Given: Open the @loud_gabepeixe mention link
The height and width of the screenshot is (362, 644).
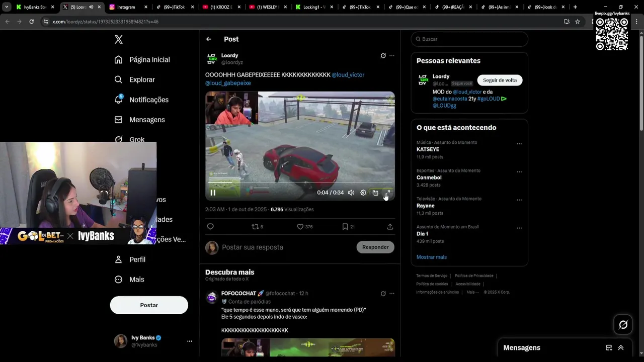Looking at the screenshot, I should pos(228,83).
